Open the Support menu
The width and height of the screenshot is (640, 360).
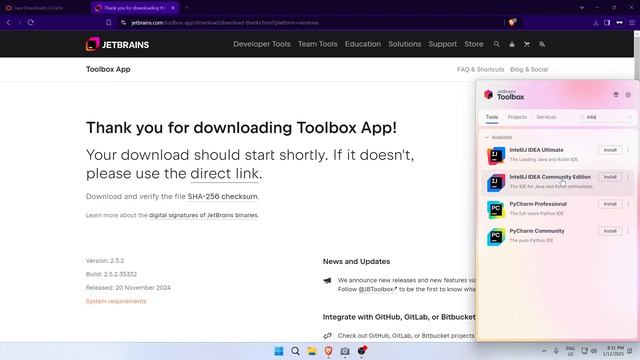tap(442, 44)
